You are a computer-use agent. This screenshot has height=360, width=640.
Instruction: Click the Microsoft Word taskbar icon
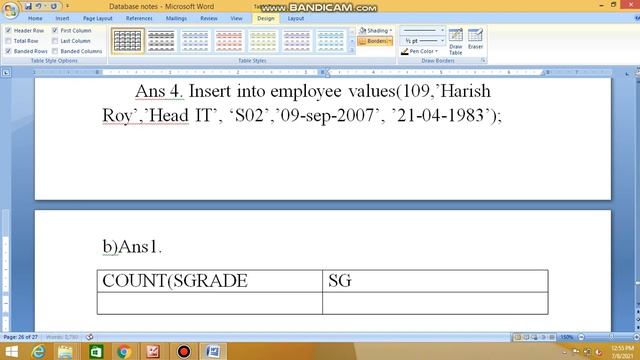coord(213,351)
